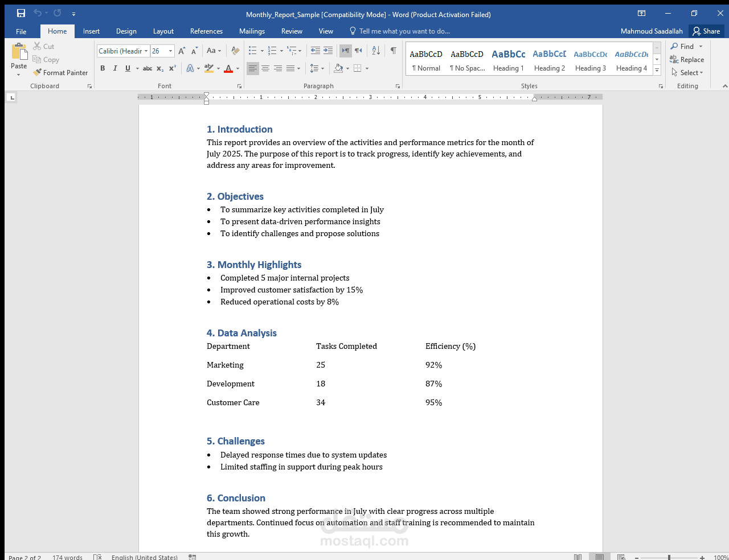Center-align the paragraph
This screenshot has height=560, width=729.
coord(265,68)
